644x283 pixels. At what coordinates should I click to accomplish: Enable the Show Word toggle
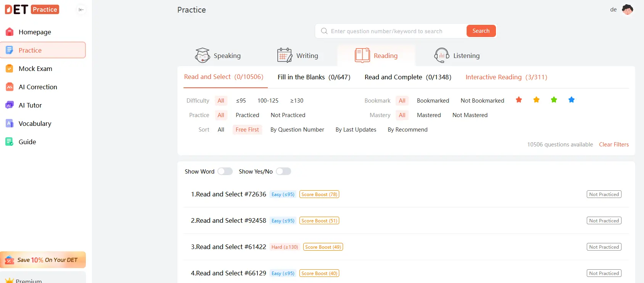225,171
